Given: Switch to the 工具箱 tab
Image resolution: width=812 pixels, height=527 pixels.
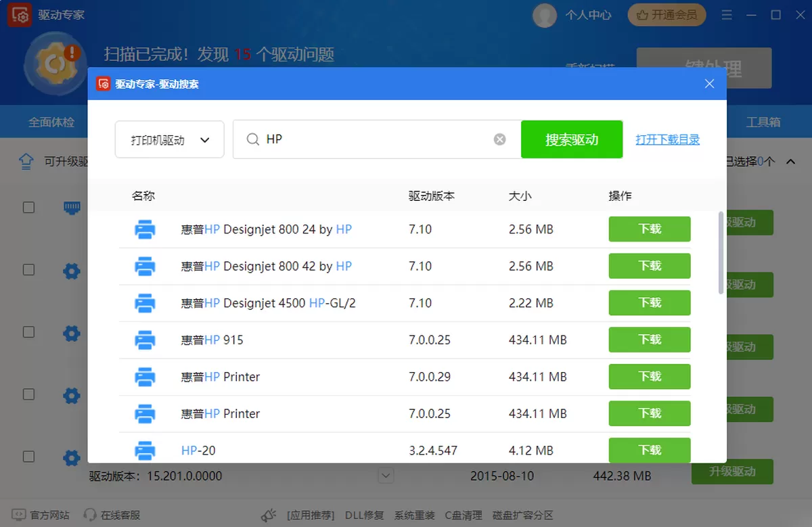Looking at the screenshot, I should 763,122.
